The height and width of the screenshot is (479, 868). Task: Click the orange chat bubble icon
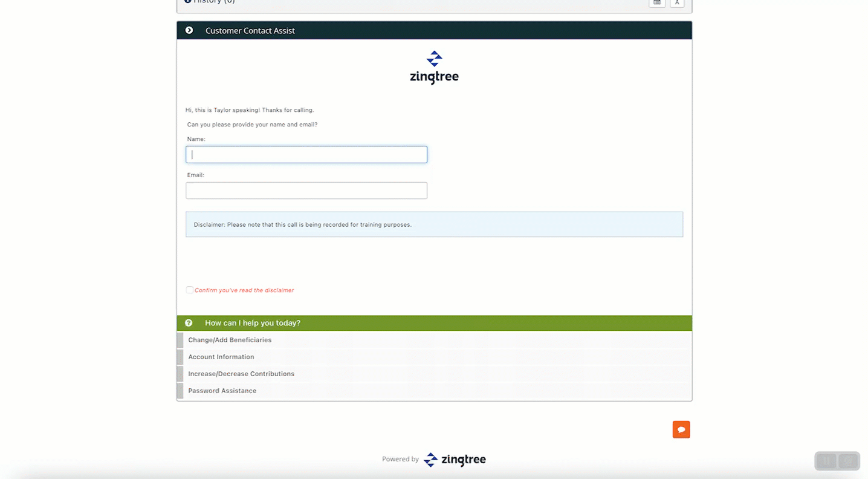[x=681, y=429]
